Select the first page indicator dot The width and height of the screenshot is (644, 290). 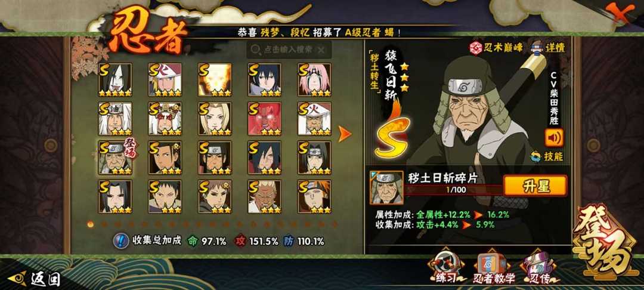tap(91, 224)
